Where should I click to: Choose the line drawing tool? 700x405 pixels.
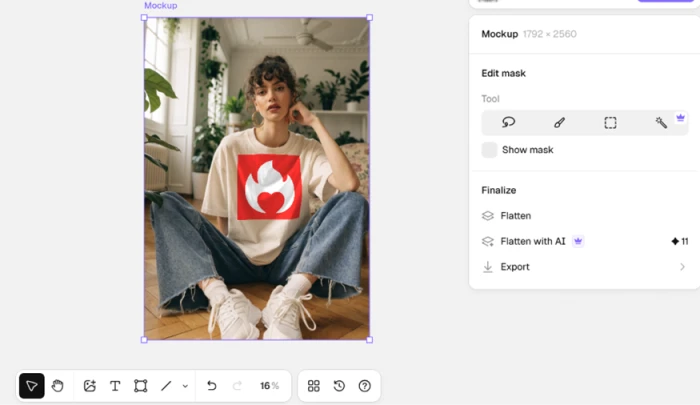point(166,386)
